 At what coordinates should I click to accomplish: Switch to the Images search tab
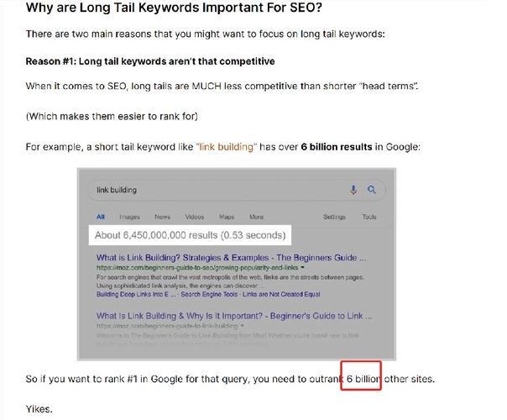click(x=129, y=217)
